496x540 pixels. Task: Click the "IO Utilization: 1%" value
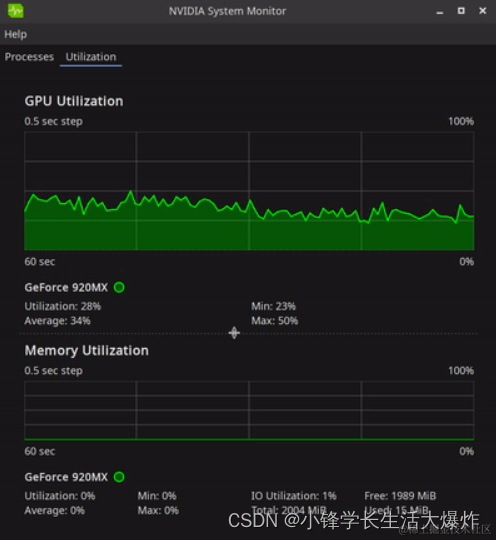click(294, 496)
